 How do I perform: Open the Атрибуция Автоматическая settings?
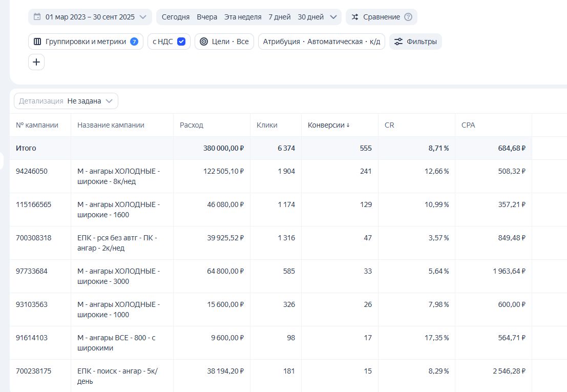tap(321, 42)
